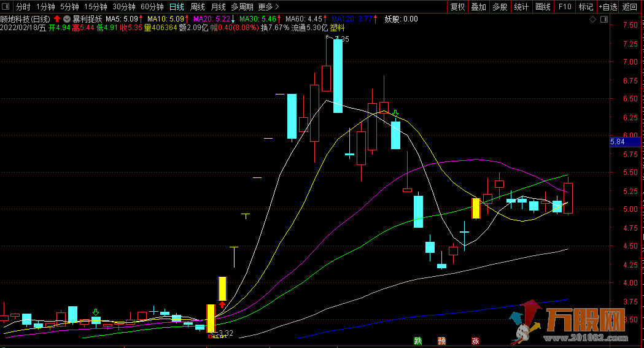Toggle the left panel icon beside 分时

point(6,7)
